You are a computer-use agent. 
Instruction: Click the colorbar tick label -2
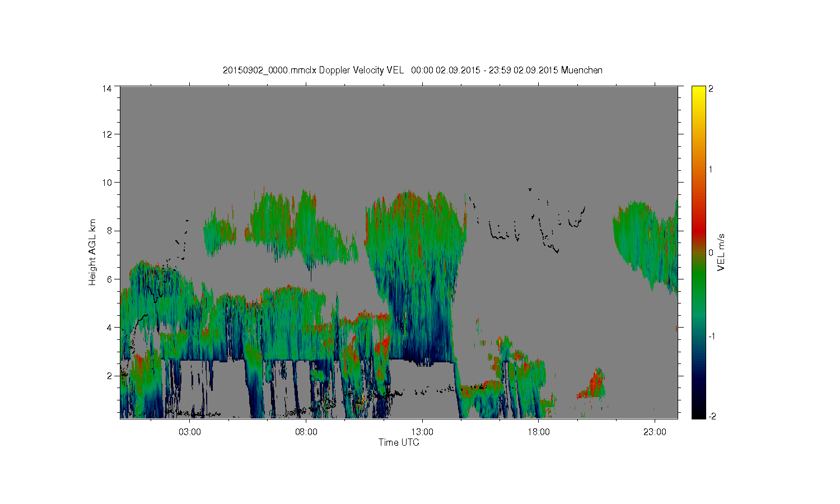pos(712,416)
